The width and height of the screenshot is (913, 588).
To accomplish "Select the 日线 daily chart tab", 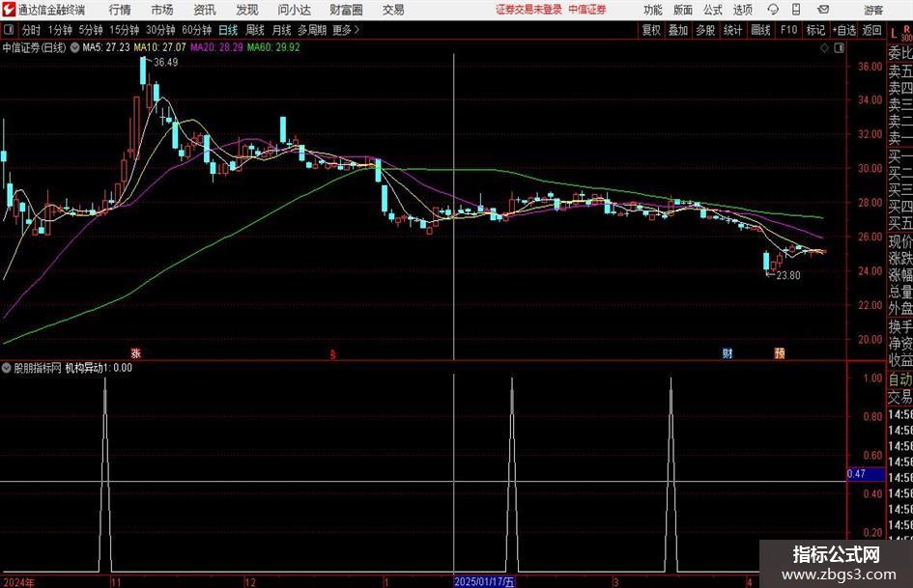I will [228, 30].
